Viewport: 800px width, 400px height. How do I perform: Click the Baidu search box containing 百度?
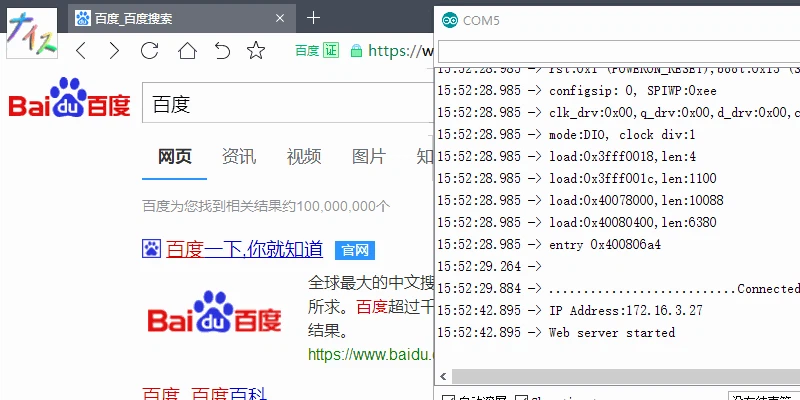point(288,103)
